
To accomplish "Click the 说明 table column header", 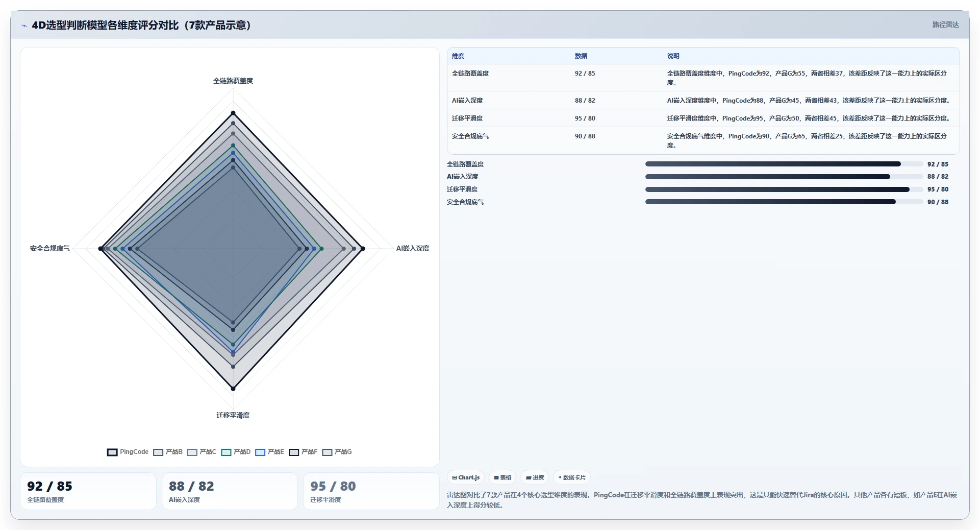I will 673,56.
